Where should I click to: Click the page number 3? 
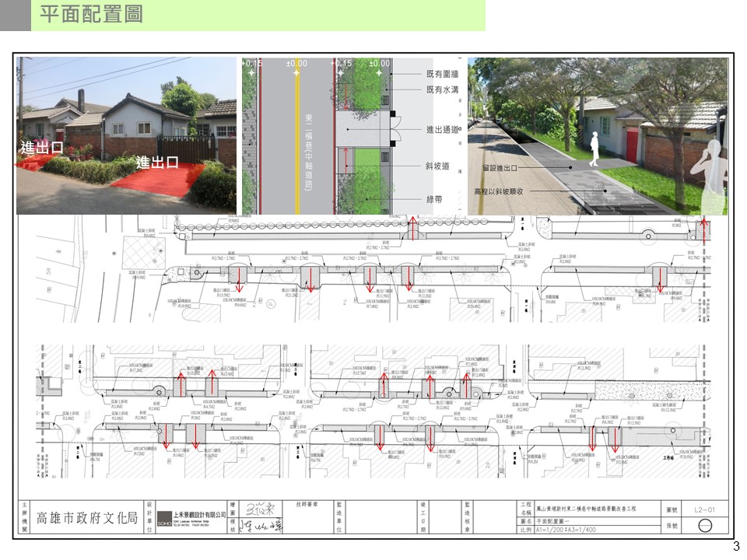[736, 546]
